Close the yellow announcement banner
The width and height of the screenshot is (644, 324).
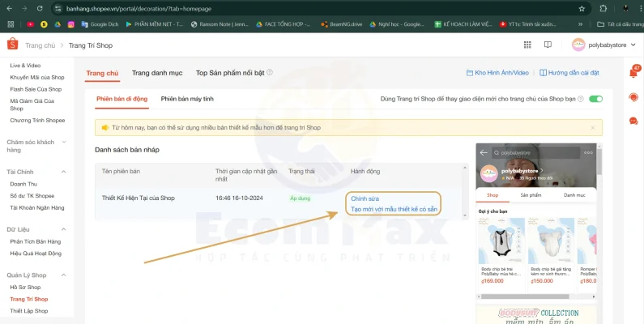[x=593, y=128]
